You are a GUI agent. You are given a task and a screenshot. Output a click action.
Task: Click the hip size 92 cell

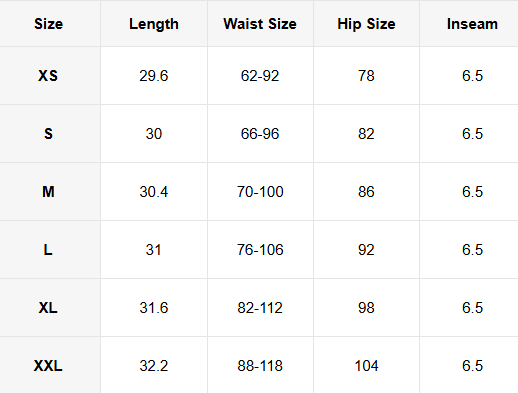(366, 250)
